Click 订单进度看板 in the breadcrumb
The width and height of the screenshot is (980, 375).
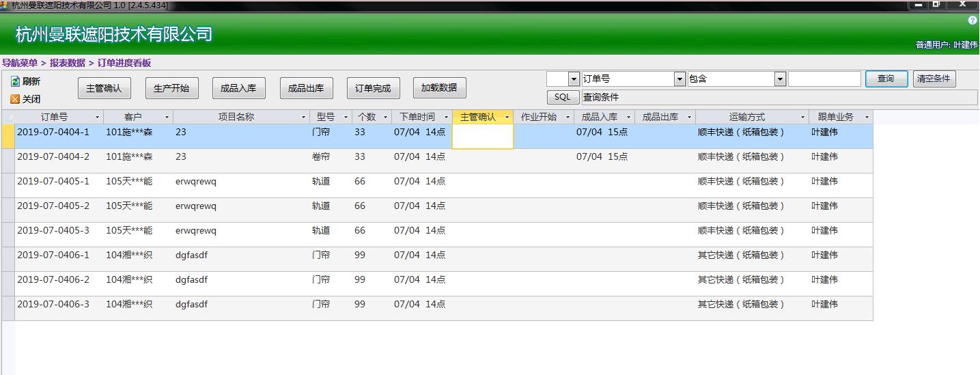[x=124, y=63]
